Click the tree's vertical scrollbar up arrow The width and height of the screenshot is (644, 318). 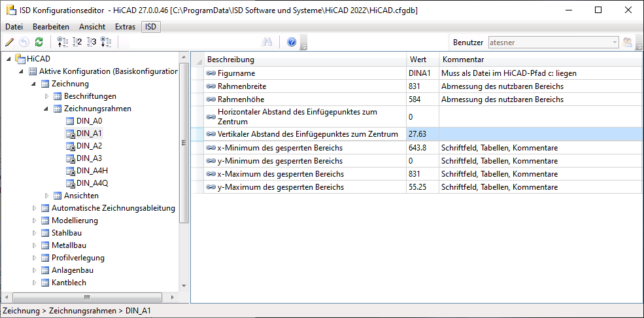[184, 56]
